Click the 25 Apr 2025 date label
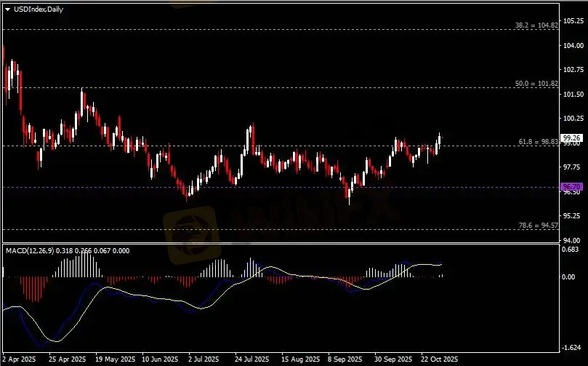588x366 pixels. click(67, 359)
